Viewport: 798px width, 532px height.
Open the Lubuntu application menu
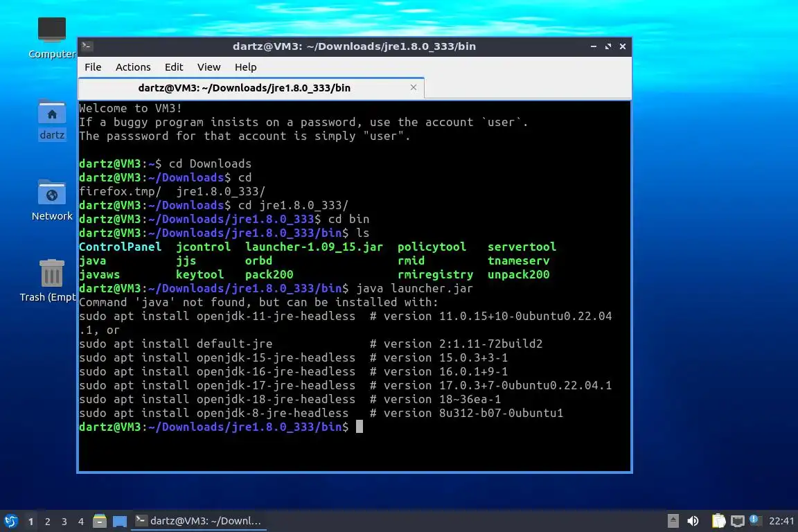(x=10, y=521)
